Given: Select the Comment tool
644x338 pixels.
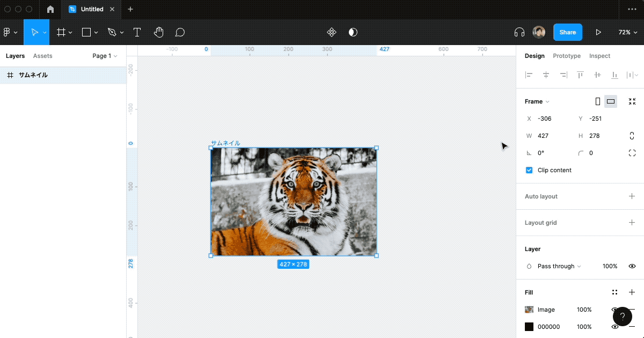Looking at the screenshot, I should pos(180,32).
